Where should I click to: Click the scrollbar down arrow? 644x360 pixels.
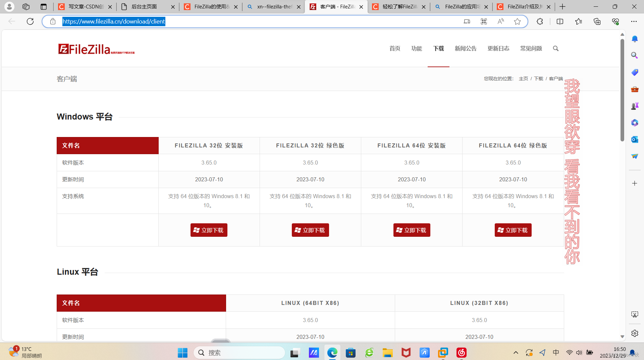coord(622,336)
